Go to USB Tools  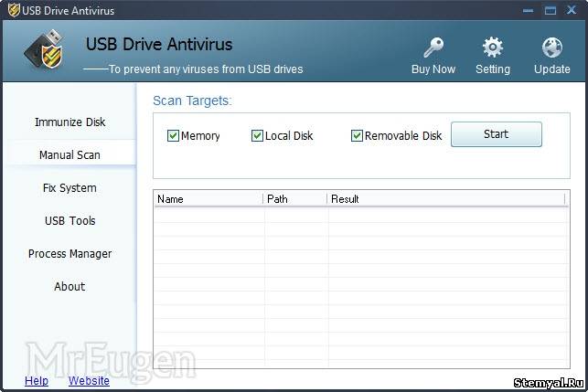[x=70, y=221]
